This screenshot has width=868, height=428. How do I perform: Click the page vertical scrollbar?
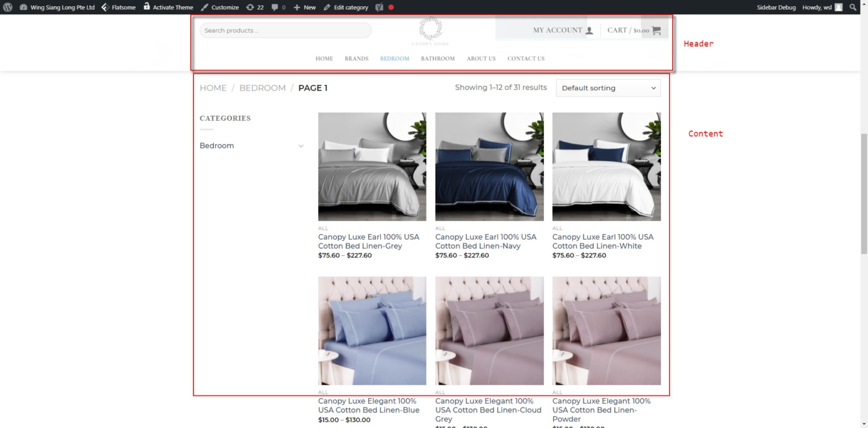(x=863, y=194)
